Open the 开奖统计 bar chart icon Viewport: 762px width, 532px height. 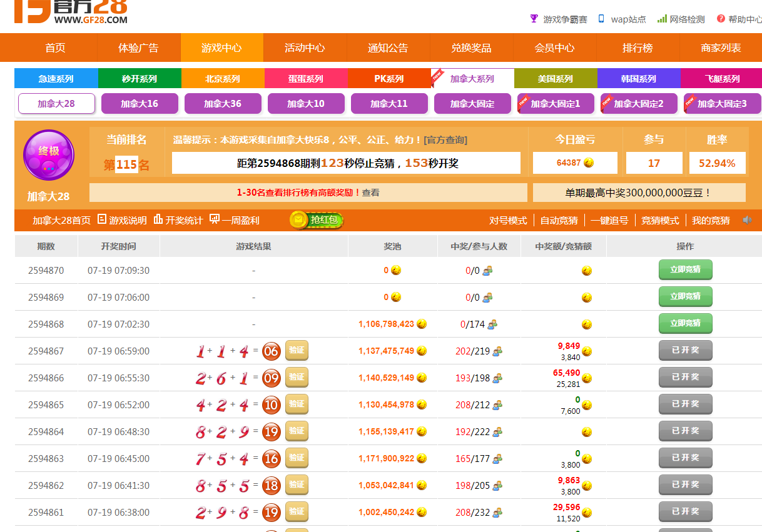pyautogui.click(x=158, y=219)
